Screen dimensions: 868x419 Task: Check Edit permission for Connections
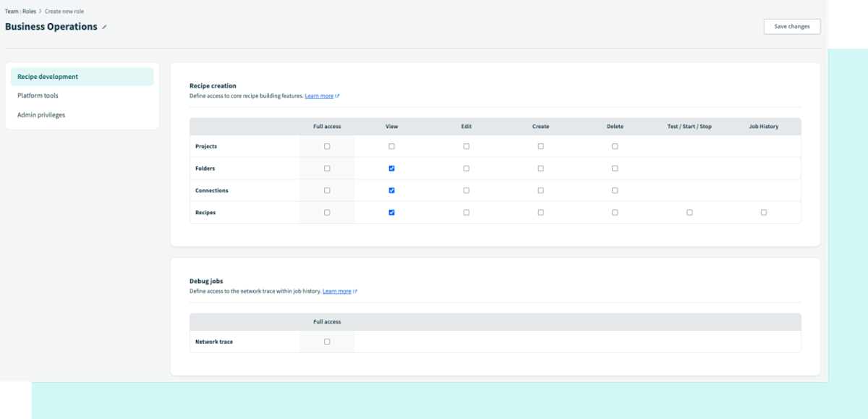466,190
